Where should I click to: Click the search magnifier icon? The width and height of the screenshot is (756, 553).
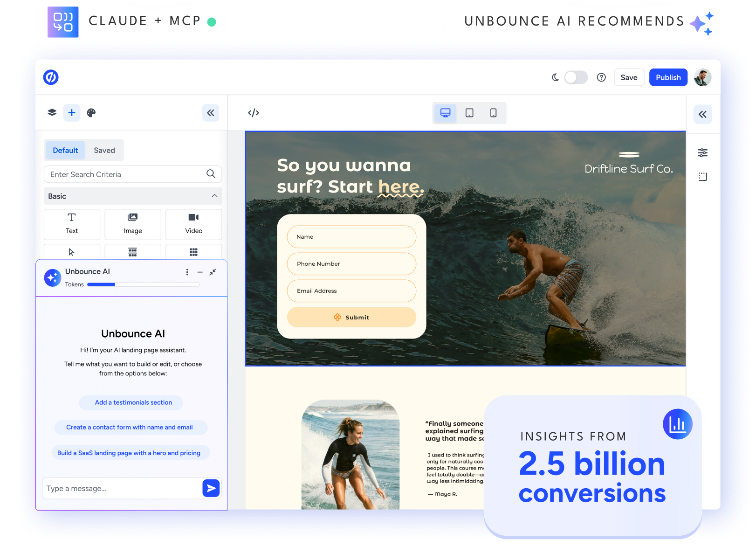(211, 174)
